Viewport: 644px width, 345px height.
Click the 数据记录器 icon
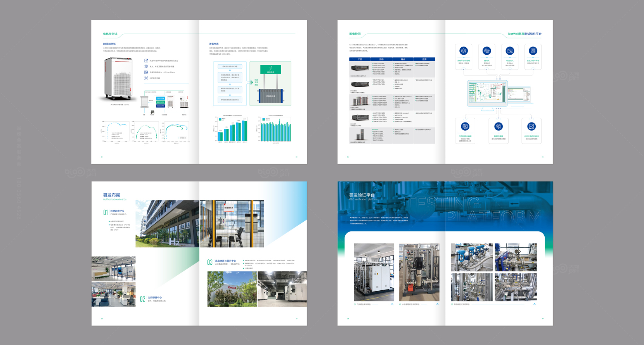pos(499,126)
